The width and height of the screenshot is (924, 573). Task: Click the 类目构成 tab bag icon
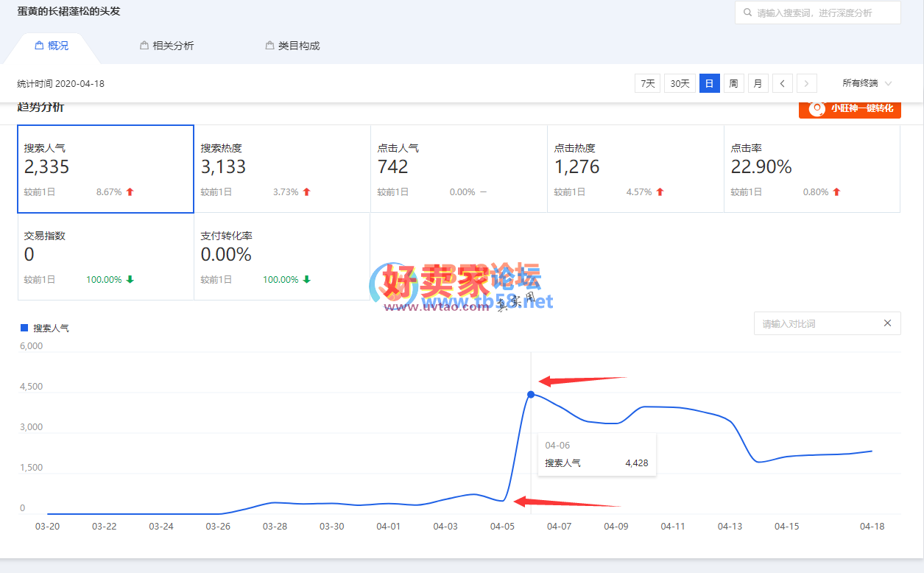[x=269, y=46]
